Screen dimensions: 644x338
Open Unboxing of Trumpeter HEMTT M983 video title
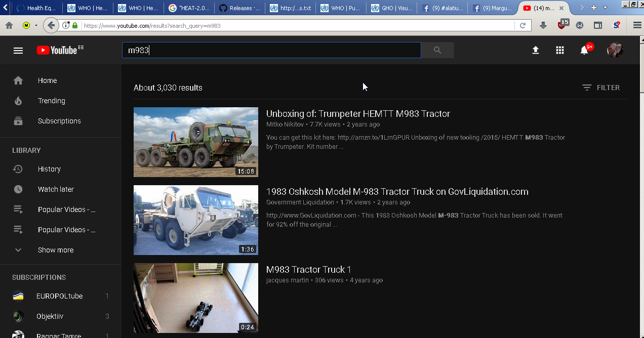coord(358,114)
